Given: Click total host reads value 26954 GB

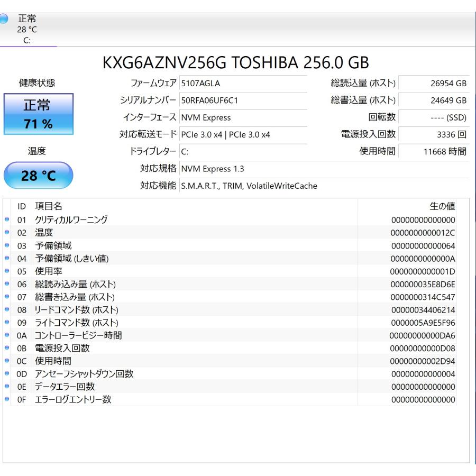Looking at the screenshot, I should (434, 83).
